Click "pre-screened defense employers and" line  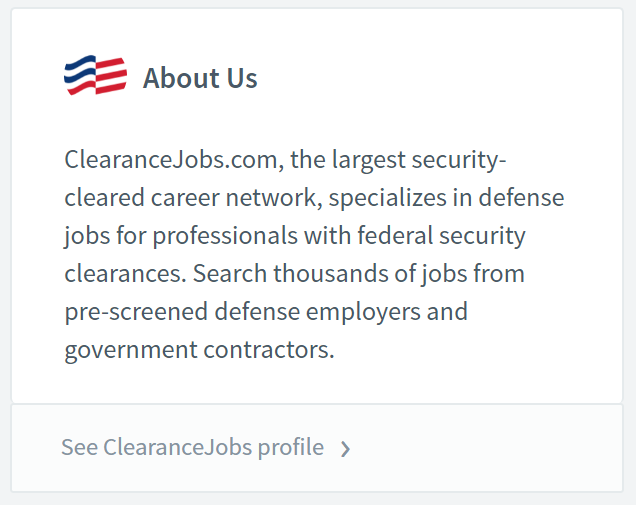(266, 312)
